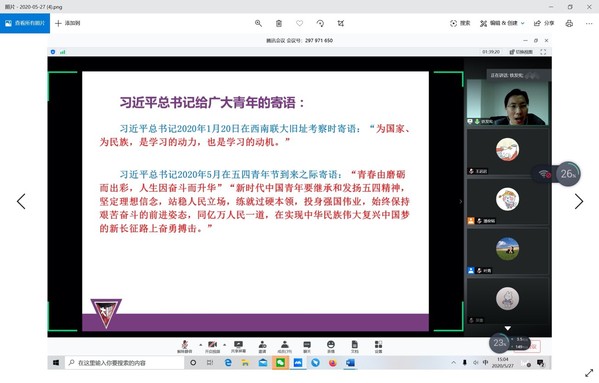This screenshot has height=383, width=599.
Task: Toggle the microphone mute icon in meeting bar
Action: coord(185,346)
